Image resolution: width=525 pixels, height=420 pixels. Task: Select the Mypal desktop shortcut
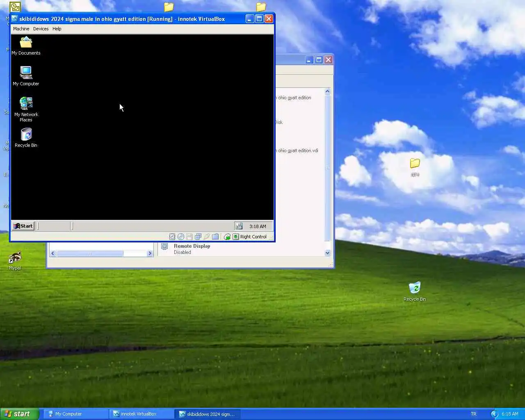pyautogui.click(x=15, y=261)
